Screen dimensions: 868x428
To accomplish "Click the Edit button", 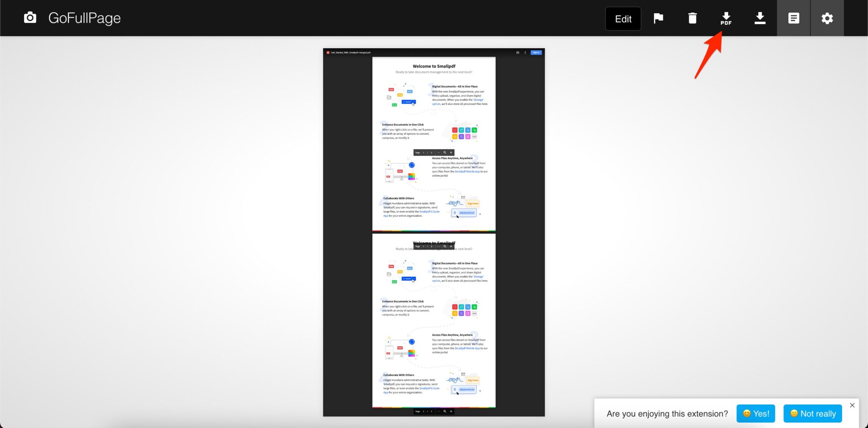I will click(623, 19).
